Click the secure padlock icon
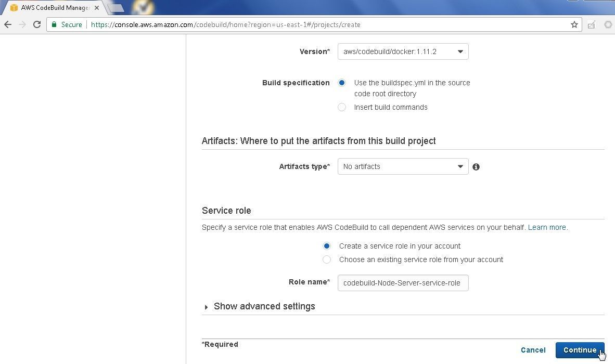This screenshot has width=615, height=364. tap(54, 24)
